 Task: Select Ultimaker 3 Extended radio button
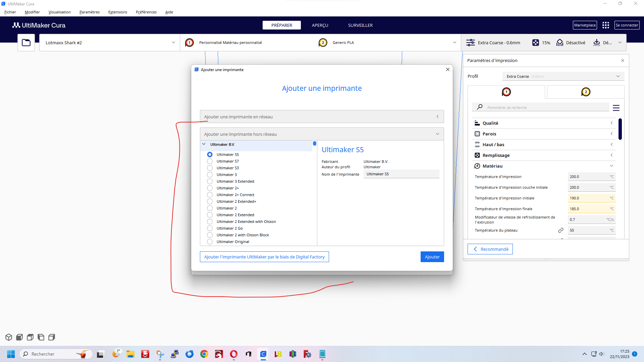pos(210,181)
